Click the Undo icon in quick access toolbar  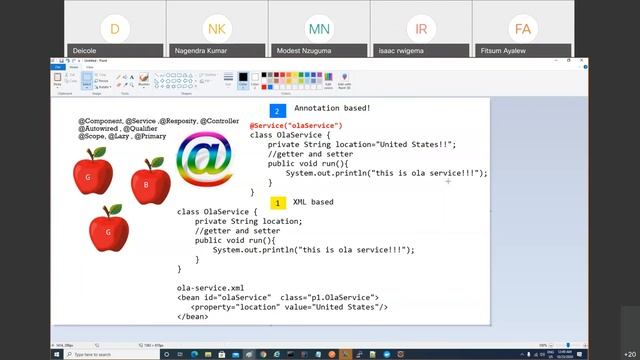point(68,60)
